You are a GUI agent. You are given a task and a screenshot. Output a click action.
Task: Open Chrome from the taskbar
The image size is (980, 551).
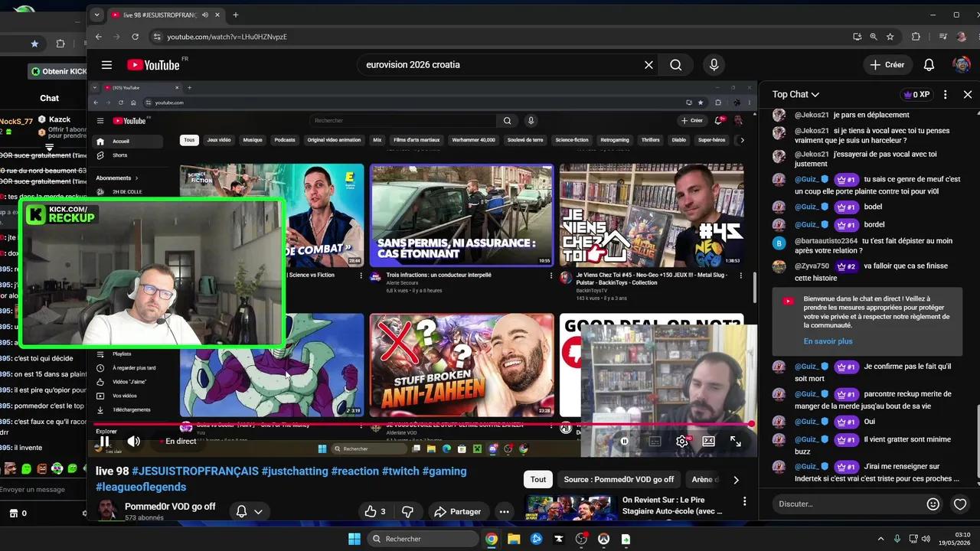[492, 539]
